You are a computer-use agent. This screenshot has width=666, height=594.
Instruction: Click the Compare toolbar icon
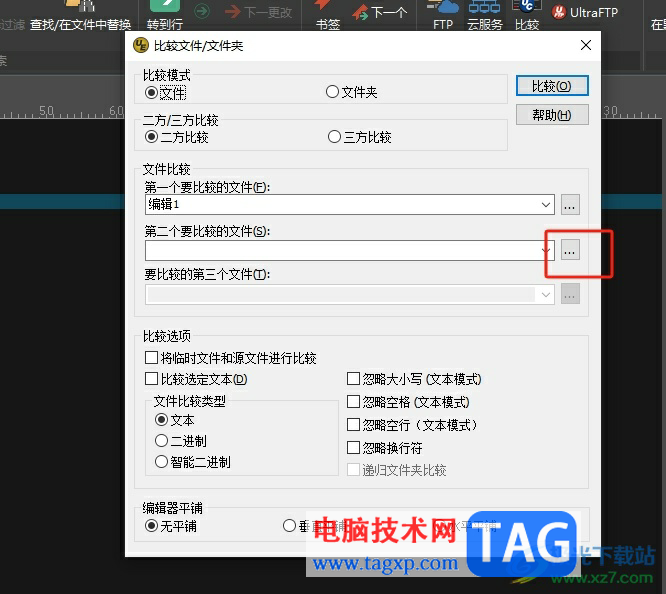(x=527, y=8)
